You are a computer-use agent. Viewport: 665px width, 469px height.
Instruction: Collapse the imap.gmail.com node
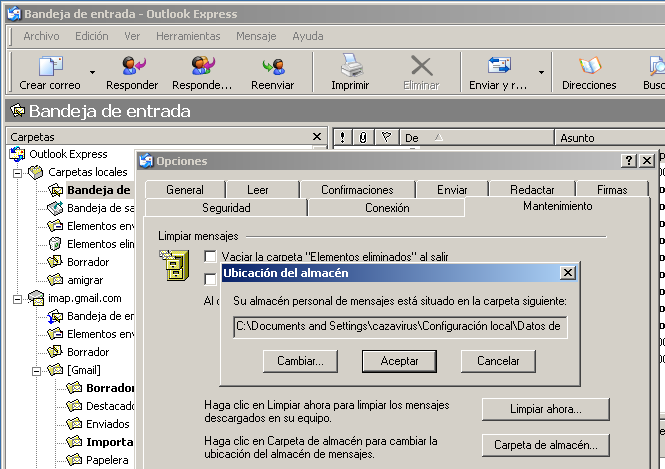tap(17, 299)
